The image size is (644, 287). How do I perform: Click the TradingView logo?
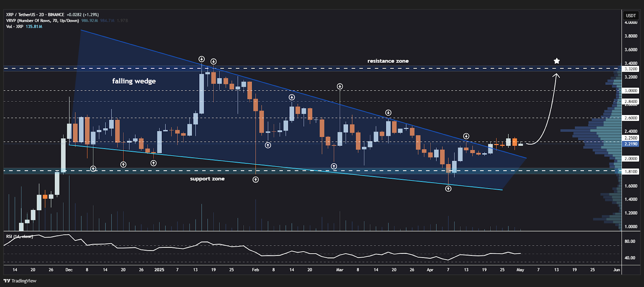tap(20, 281)
